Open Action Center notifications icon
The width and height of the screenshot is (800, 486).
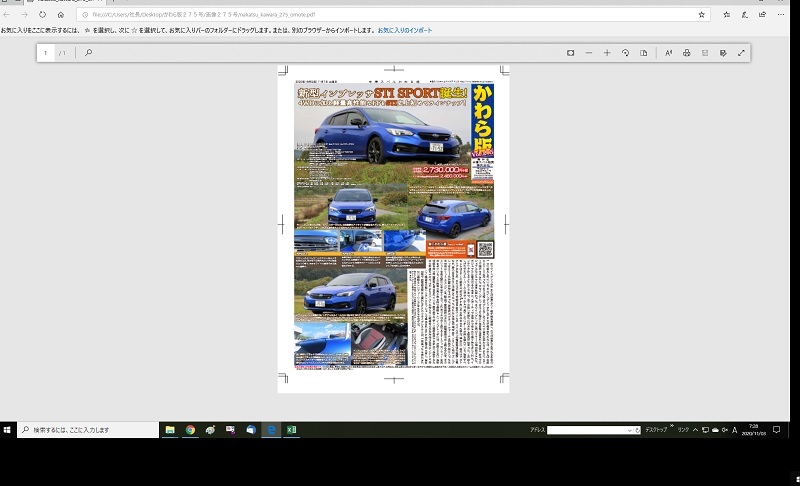pos(777,430)
